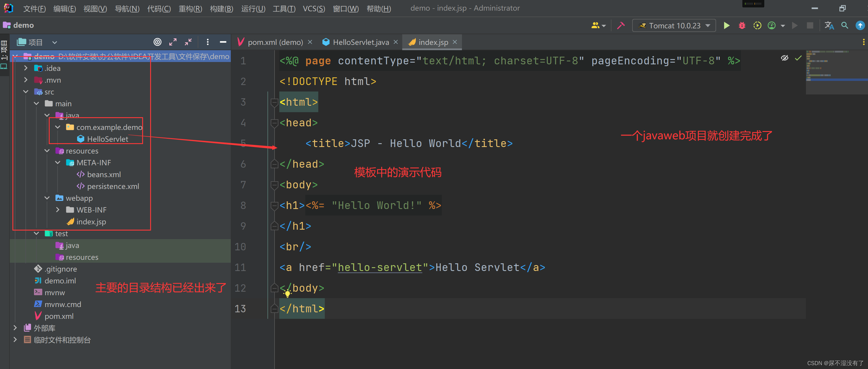
Task: Toggle reader mode eye icon in editor
Action: tap(784, 58)
